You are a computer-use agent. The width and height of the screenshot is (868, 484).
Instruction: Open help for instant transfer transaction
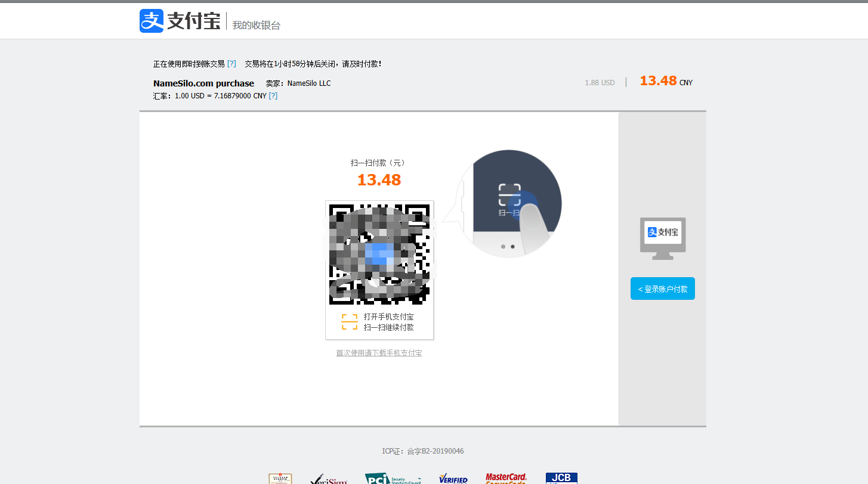(x=231, y=64)
